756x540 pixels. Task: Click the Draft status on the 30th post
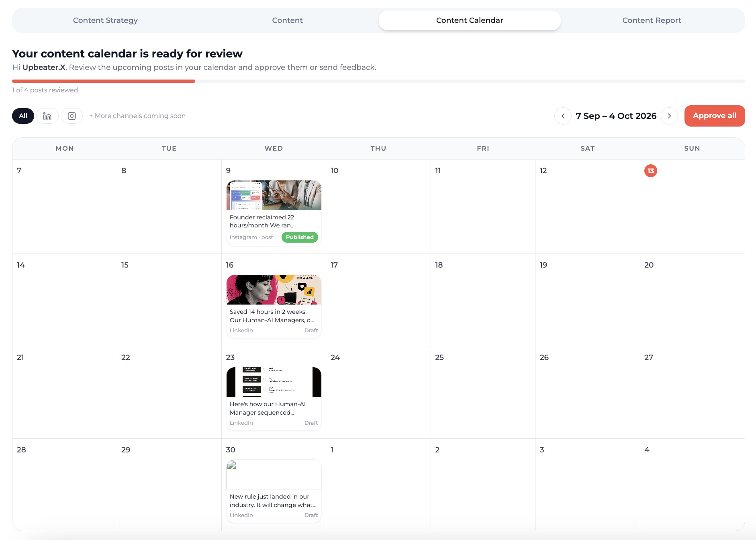[311, 515]
